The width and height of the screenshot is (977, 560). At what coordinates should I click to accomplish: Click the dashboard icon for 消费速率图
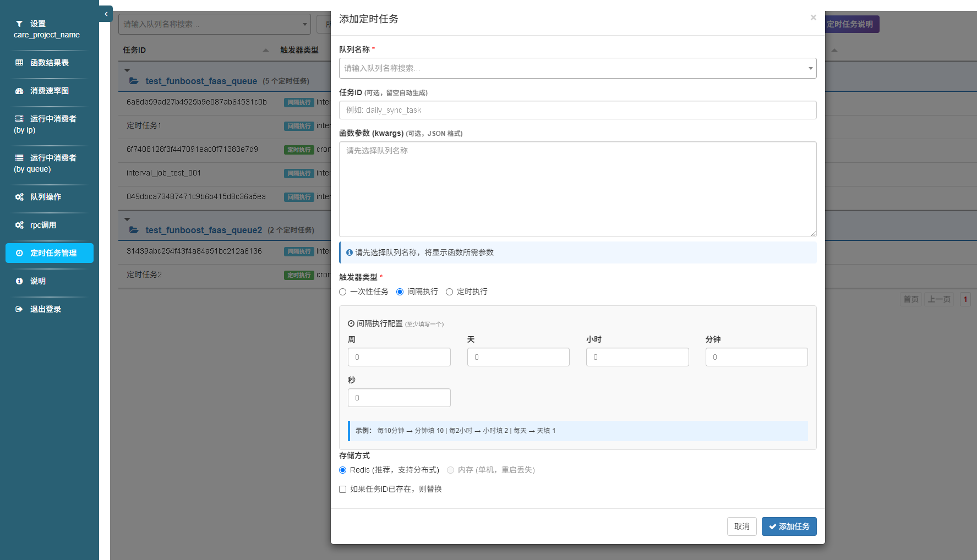point(19,91)
